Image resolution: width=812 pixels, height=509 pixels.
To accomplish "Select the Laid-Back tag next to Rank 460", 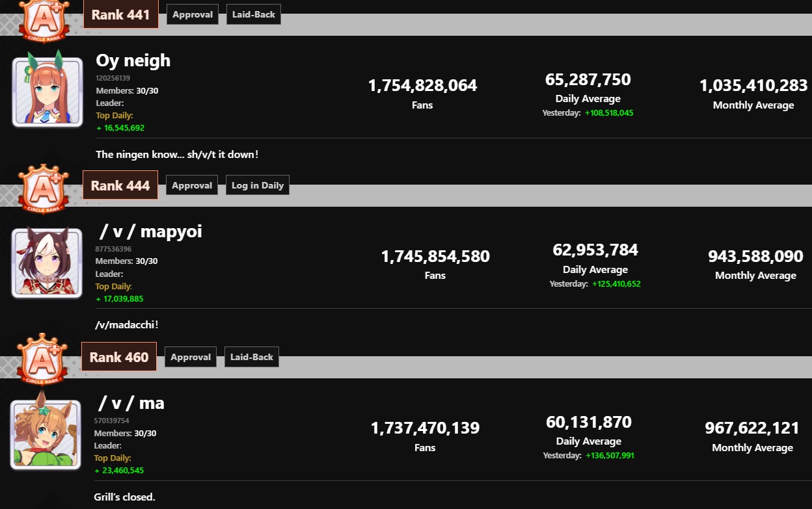I will 252,357.
